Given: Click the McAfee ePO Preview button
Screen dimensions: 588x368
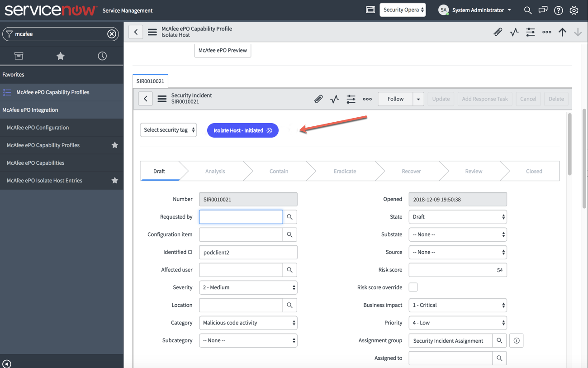Looking at the screenshot, I should click(223, 50).
